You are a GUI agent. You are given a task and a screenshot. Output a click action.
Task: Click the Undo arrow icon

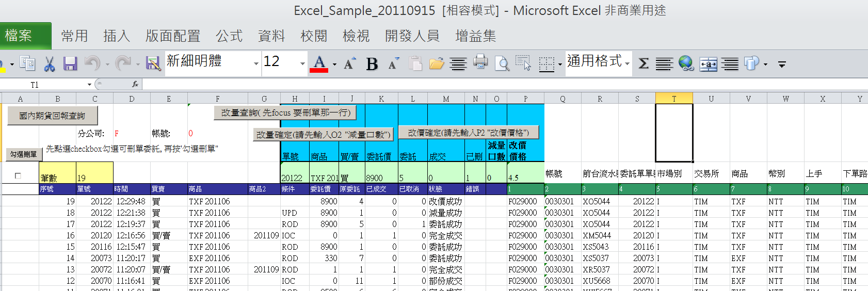click(92, 63)
